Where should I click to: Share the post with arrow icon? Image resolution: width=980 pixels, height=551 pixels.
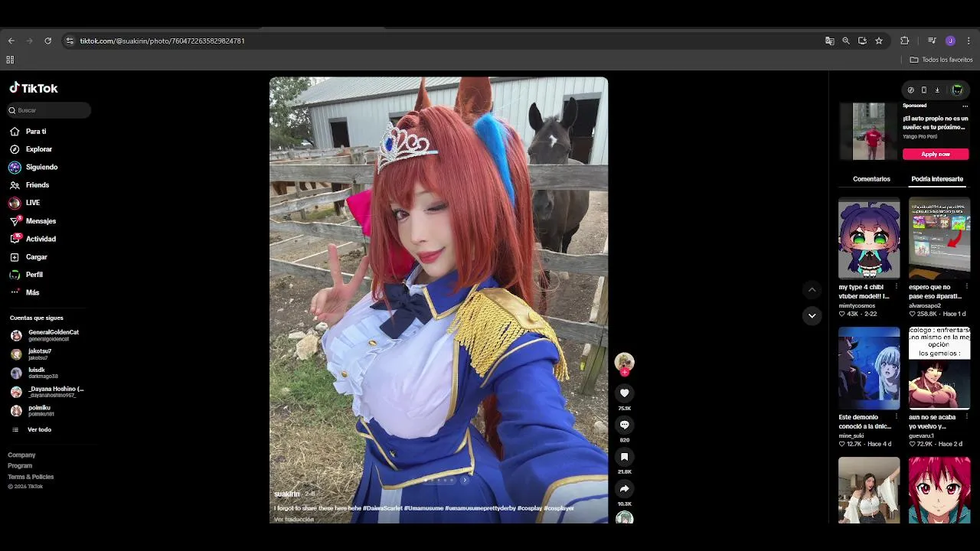click(x=624, y=488)
